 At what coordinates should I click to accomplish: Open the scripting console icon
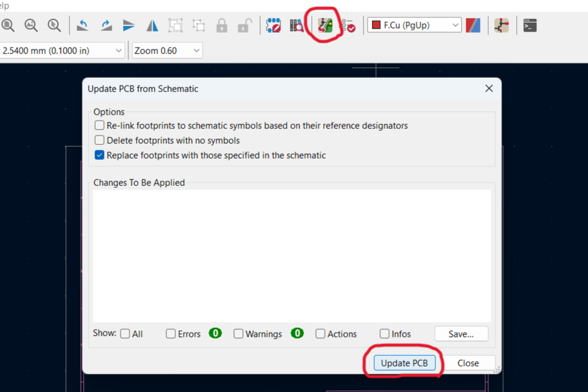point(530,26)
